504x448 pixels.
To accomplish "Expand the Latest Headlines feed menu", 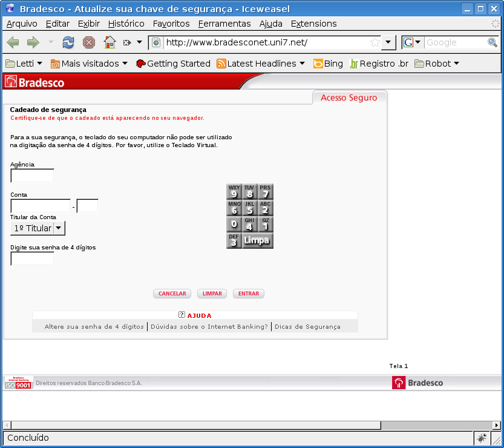I will 261,64.
